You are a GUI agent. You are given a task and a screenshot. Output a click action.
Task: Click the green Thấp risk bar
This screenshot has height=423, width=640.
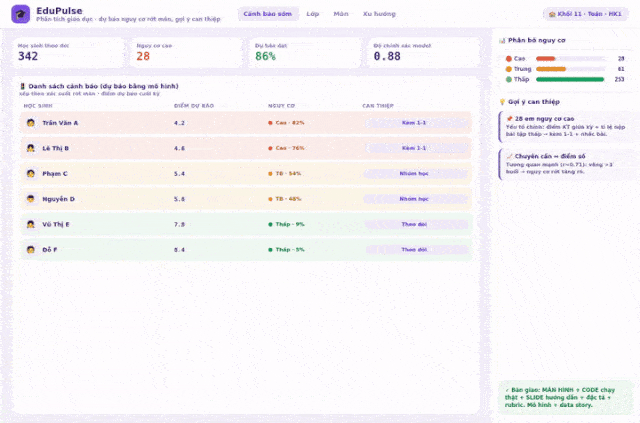[570, 79]
